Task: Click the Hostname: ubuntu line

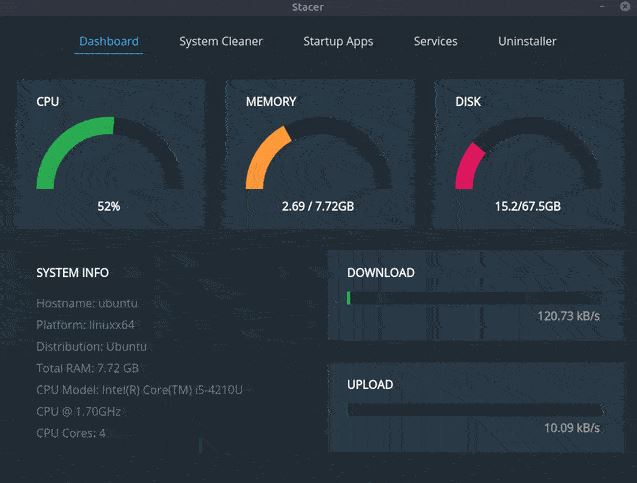Action: (85, 303)
